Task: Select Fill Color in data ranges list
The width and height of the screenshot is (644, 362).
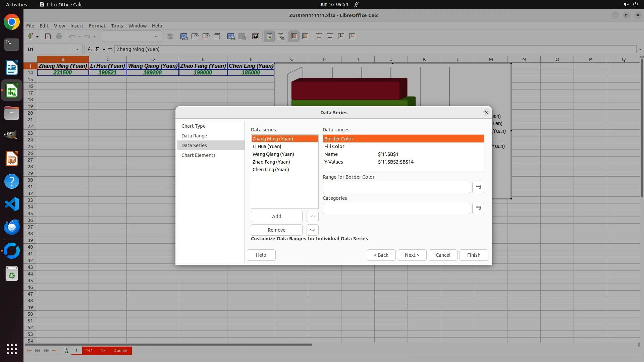Action: 334,146
